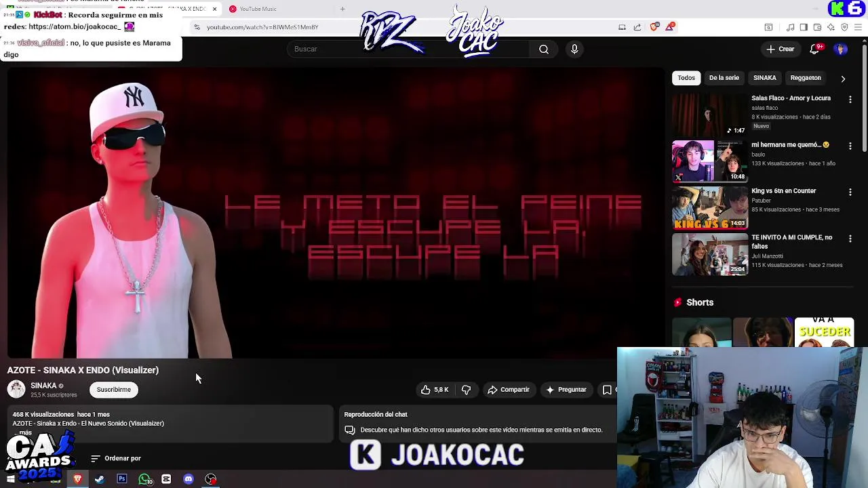Subscribe to SINAKA with Suscribirme button

tap(114, 390)
